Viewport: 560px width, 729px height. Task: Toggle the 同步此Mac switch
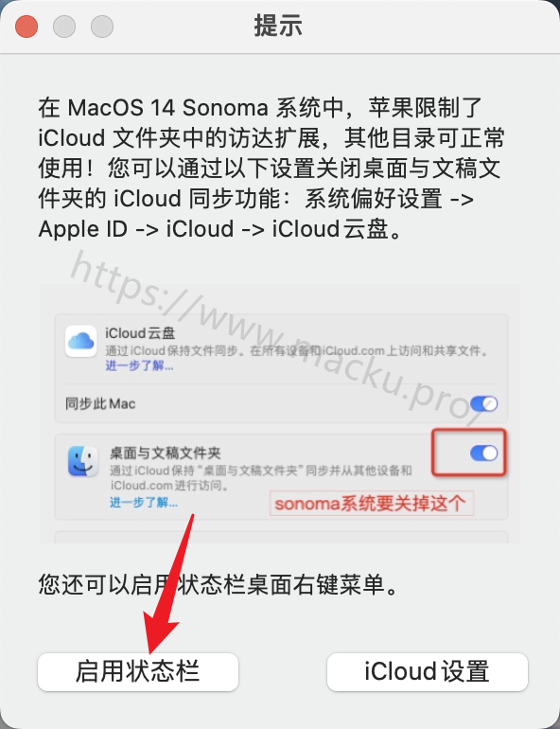click(x=483, y=403)
